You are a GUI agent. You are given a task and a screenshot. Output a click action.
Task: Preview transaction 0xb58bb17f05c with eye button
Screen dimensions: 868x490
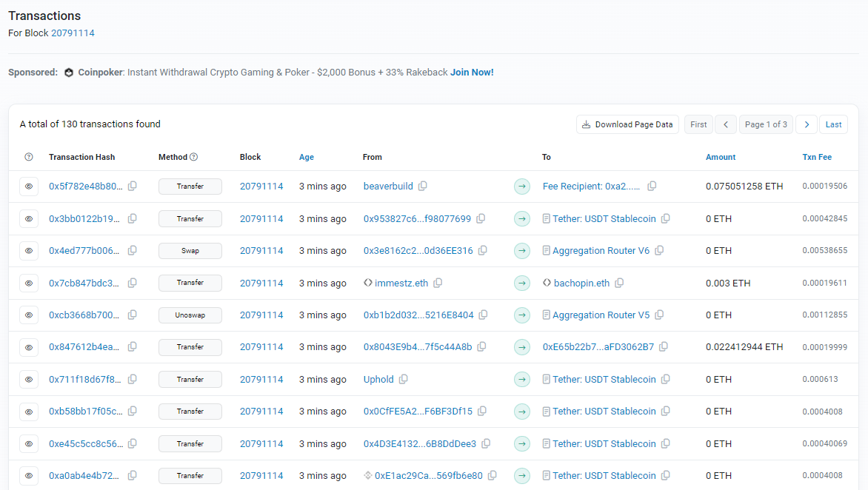pyautogui.click(x=29, y=412)
